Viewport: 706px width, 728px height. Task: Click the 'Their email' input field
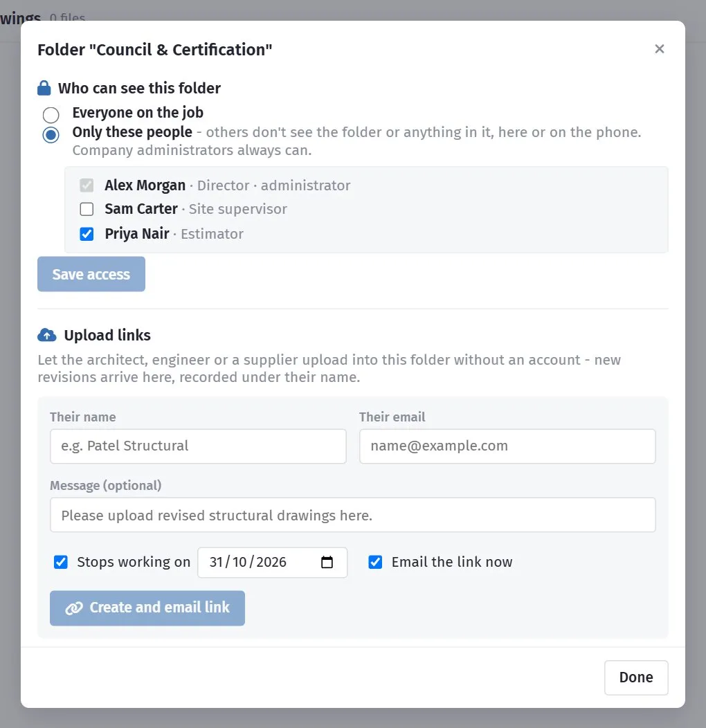tap(507, 446)
